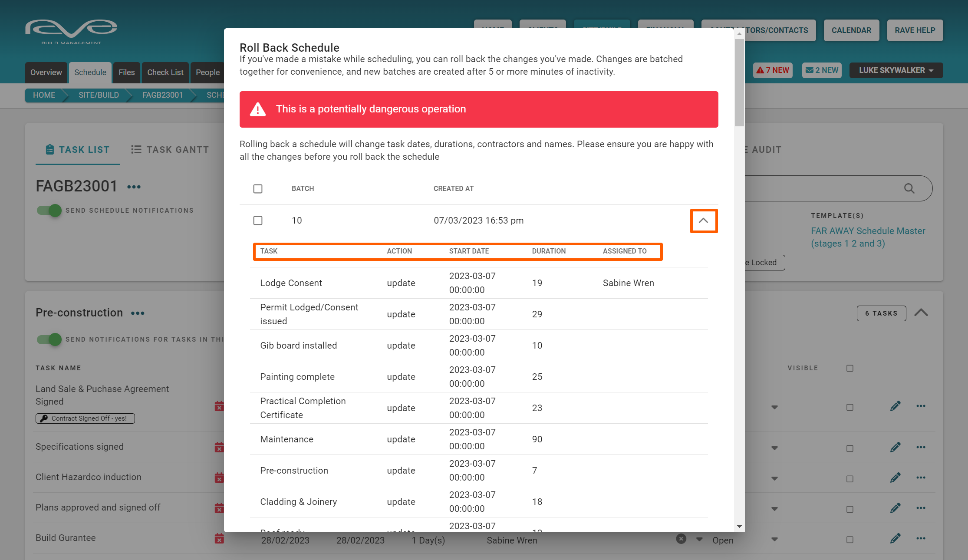Open three-dot menu beside Pre-construction heading
Image resolution: width=968 pixels, height=560 pixels.
[x=138, y=313]
